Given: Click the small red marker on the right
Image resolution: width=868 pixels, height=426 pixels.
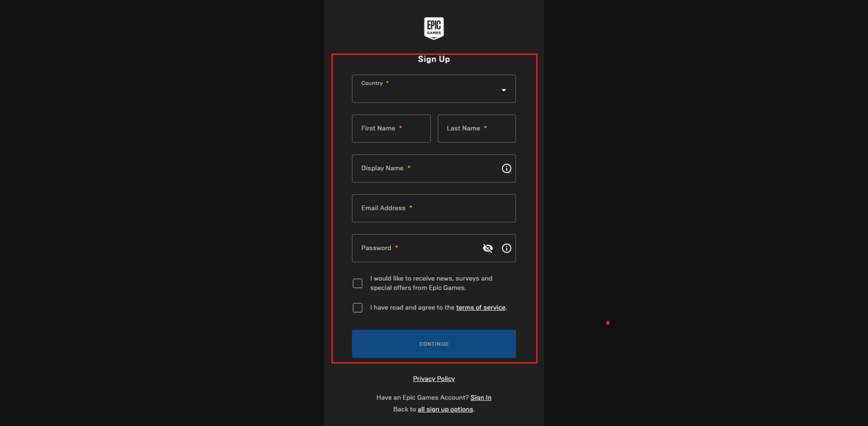Looking at the screenshot, I should click(x=607, y=322).
